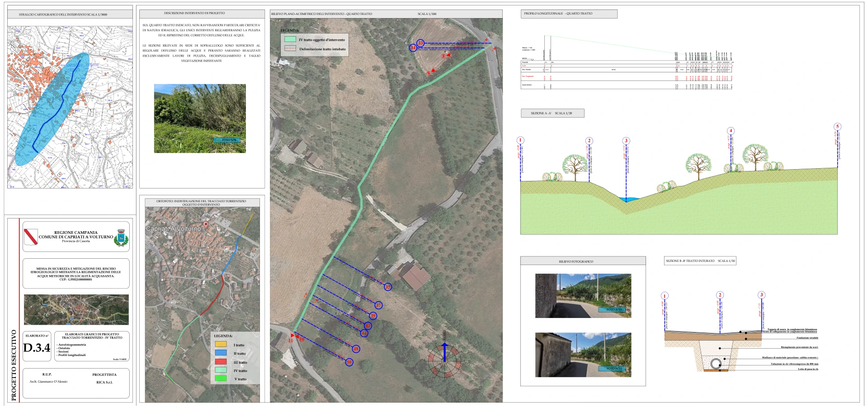Click point marker 4 in Sezione A-A'
Screen dimensions: 868x408
[x=731, y=131]
